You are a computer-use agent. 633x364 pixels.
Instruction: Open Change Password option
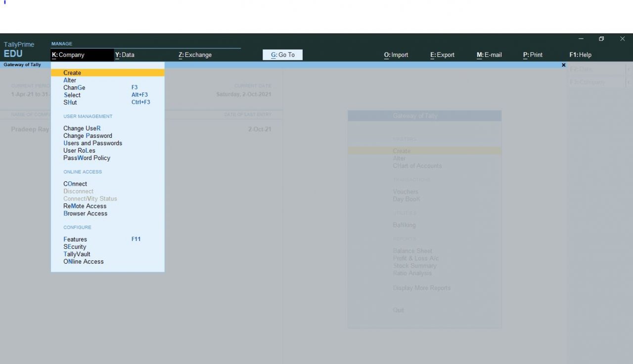pyautogui.click(x=88, y=135)
